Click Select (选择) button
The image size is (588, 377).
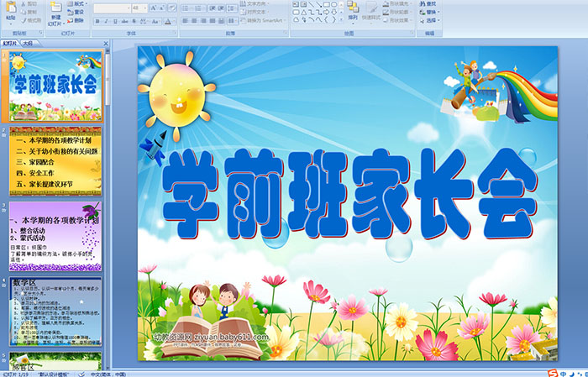pyautogui.click(x=430, y=20)
